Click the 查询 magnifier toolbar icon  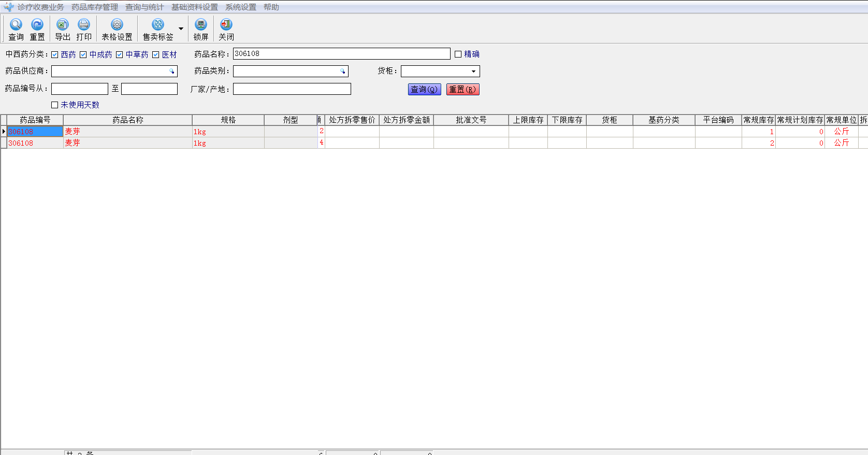(16, 24)
